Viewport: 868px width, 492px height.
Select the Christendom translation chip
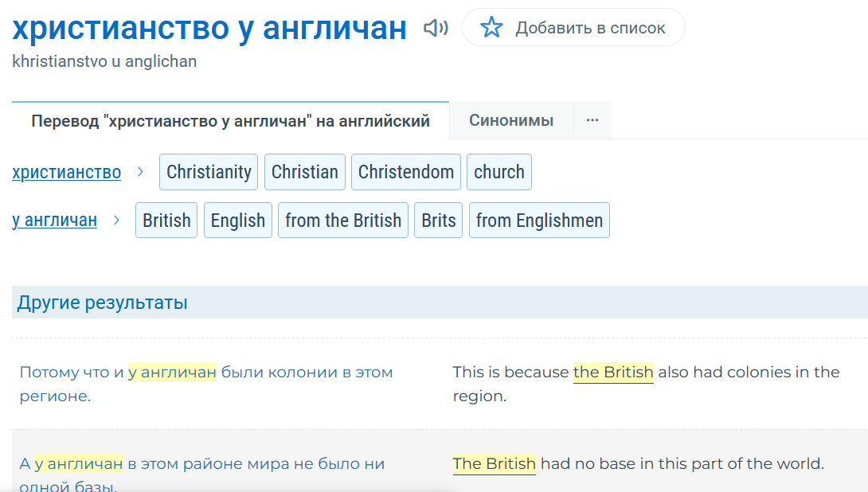[406, 172]
